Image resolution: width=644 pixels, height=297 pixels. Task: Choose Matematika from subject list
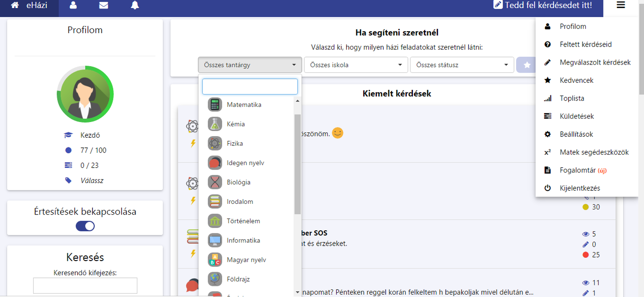(244, 105)
